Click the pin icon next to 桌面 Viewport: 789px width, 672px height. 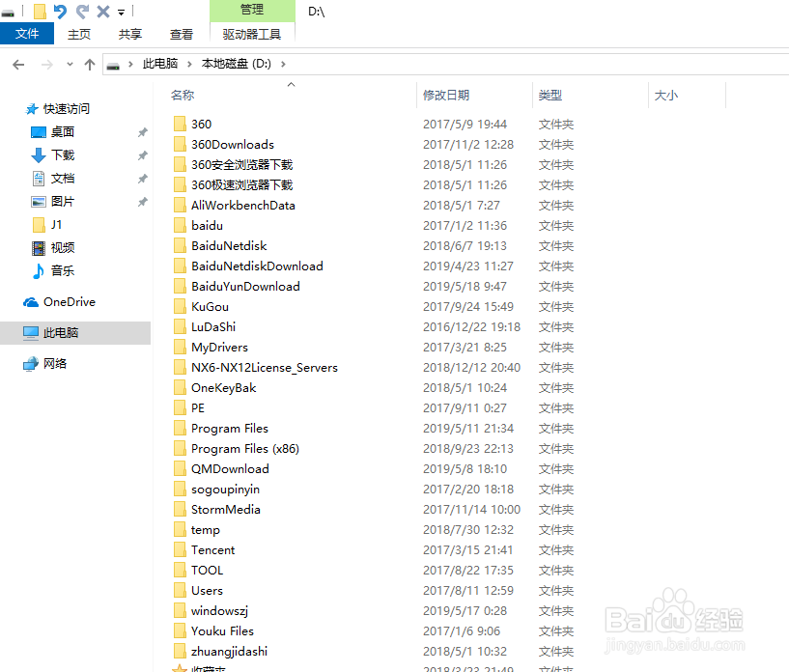pyautogui.click(x=143, y=132)
